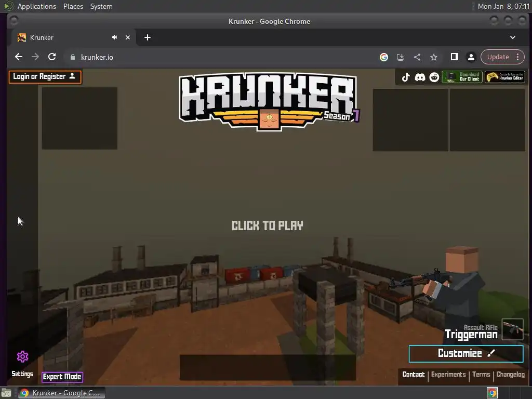Install the app via install icon
532x399 pixels.
tap(401, 57)
